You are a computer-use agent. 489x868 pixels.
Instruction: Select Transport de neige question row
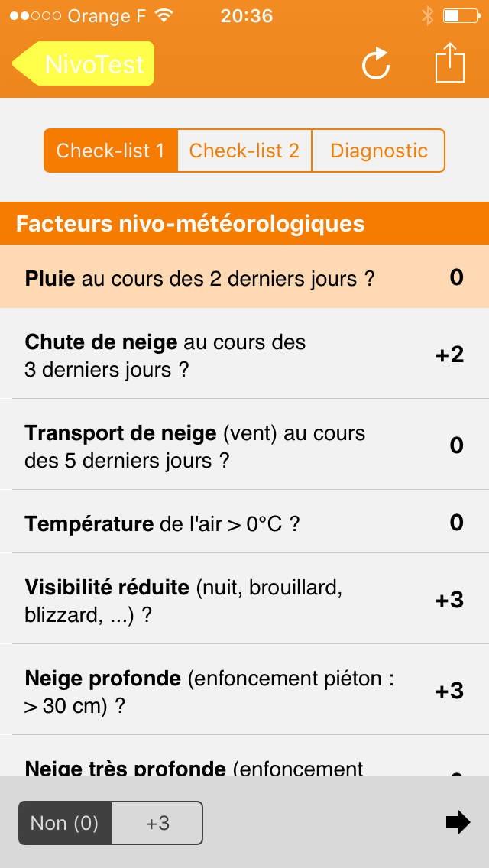[244, 446]
